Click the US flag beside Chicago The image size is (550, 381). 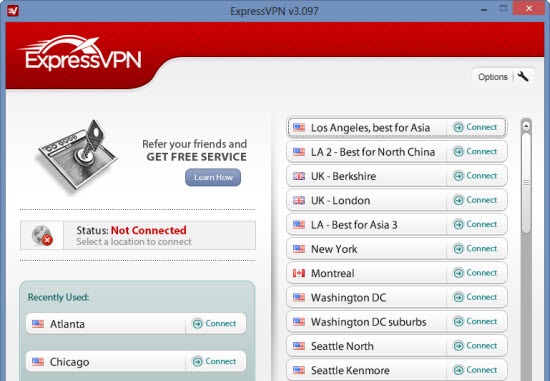38,361
